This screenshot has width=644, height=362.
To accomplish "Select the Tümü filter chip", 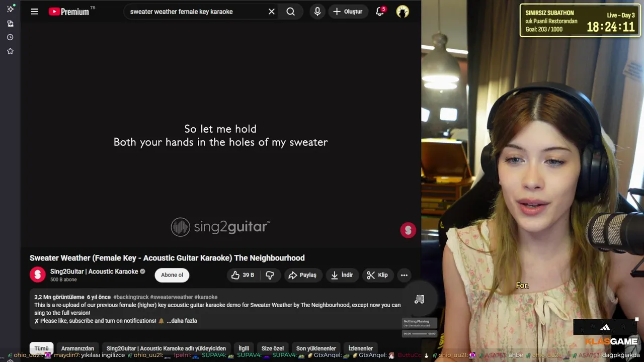I will point(41,348).
